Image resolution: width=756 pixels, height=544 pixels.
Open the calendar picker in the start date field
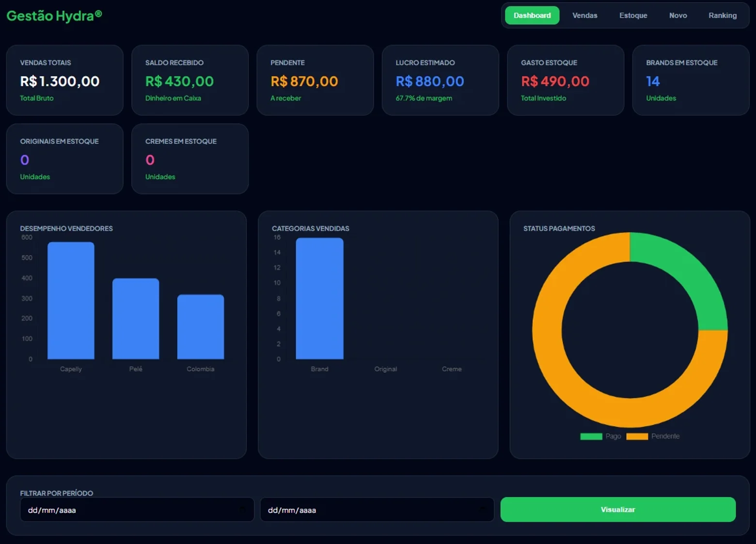tap(242, 509)
